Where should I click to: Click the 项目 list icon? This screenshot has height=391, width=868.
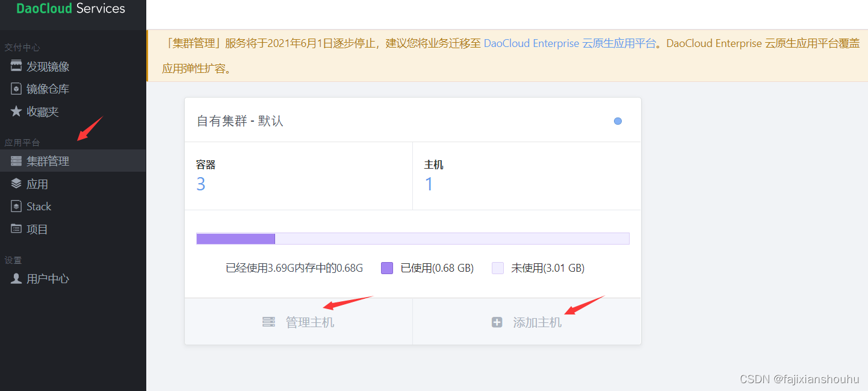tap(16, 229)
